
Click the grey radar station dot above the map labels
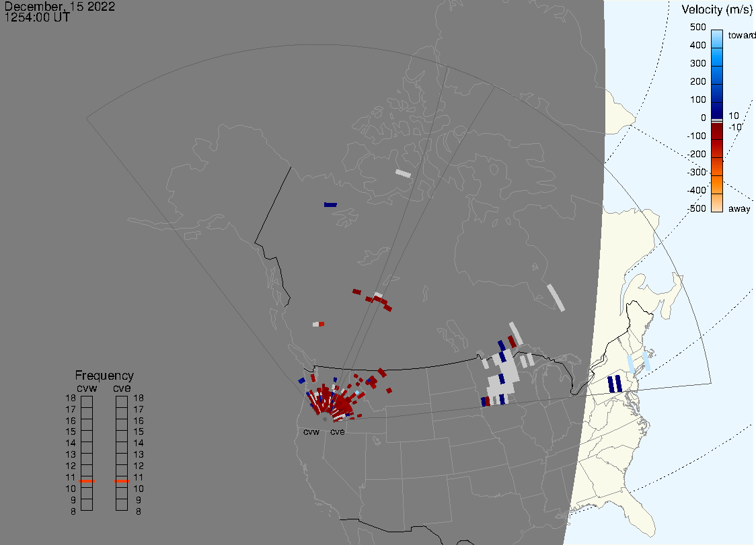tap(325, 419)
